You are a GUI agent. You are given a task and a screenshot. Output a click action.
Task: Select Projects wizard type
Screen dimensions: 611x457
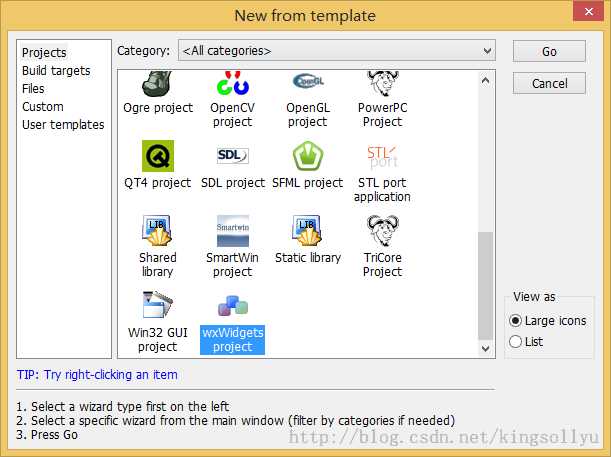point(44,53)
